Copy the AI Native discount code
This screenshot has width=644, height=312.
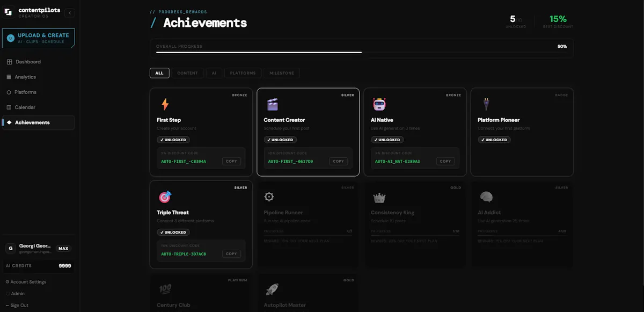445,161
